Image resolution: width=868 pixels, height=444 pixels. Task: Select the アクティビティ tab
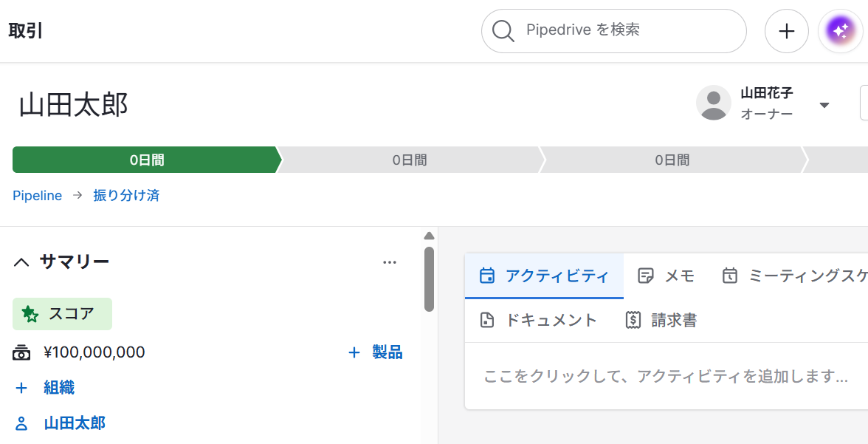pyautogui.click(x=544, y=276)
